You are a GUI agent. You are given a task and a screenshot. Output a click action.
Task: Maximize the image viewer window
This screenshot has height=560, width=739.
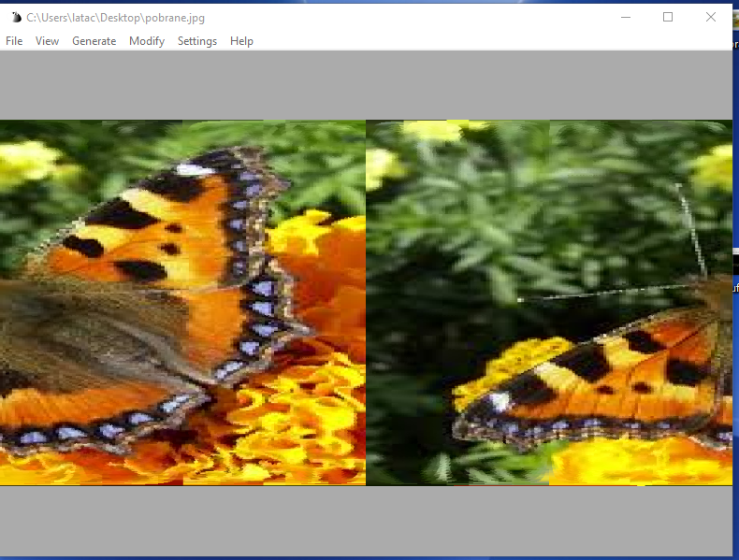pos(668,17)
